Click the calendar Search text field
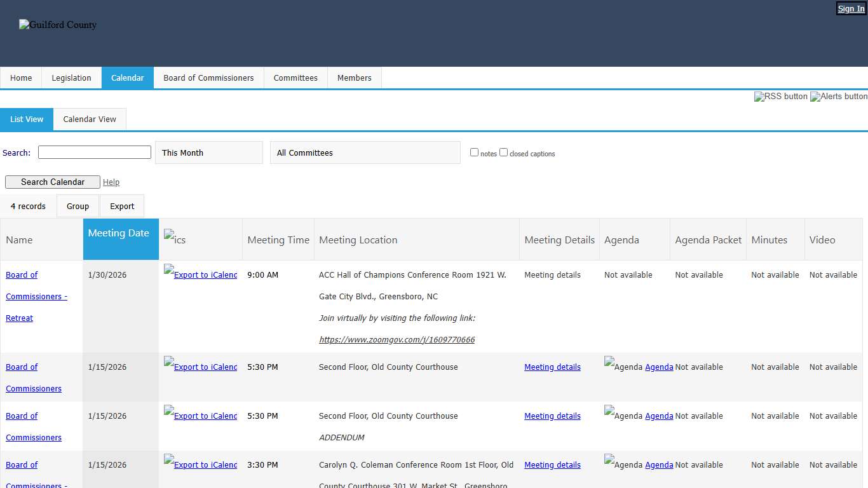The width and height of the screenshot is (868, 488). pos(95,152)
